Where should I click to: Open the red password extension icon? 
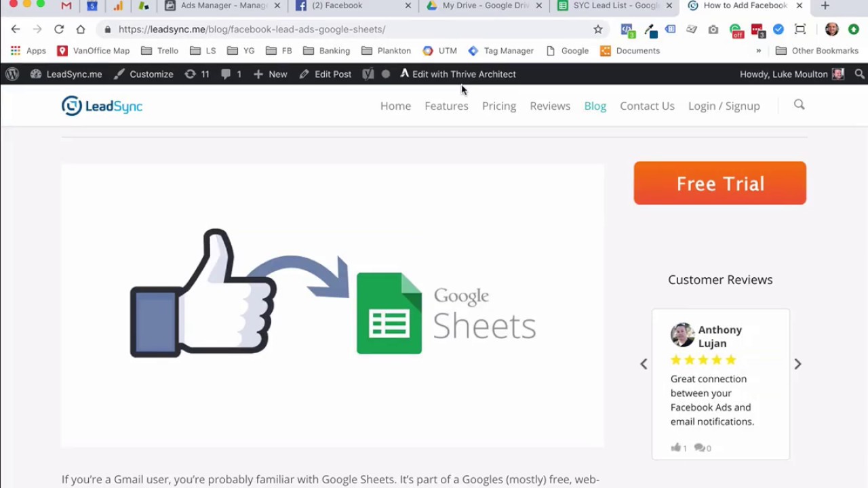[x=758, y=30]
